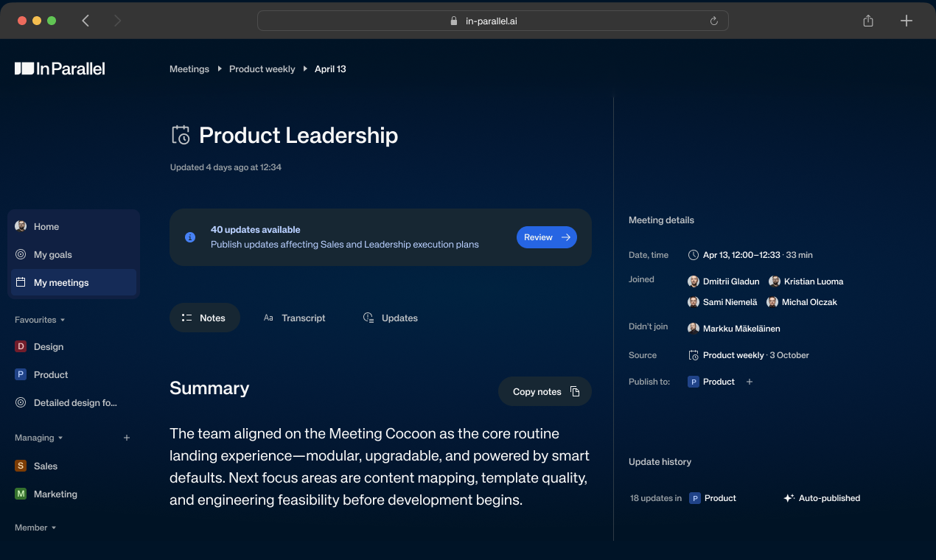Viewport: 936px width, 560px height.
Task: Click 'Updated 4 days ago at 12:34' text
Action: 226,167
